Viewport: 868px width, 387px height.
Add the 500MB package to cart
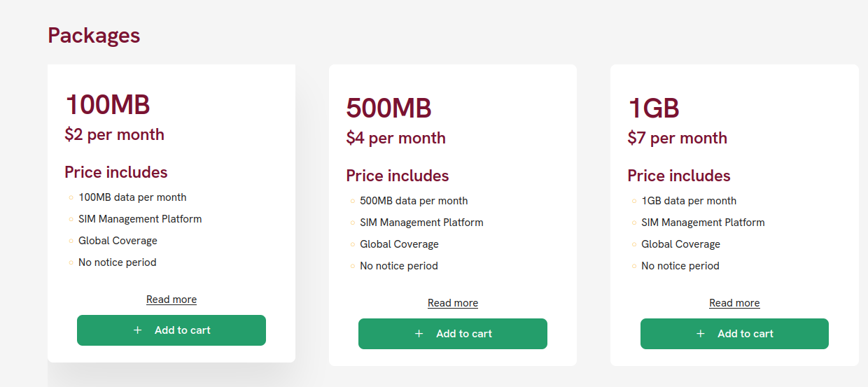click(x=453, y=334)
